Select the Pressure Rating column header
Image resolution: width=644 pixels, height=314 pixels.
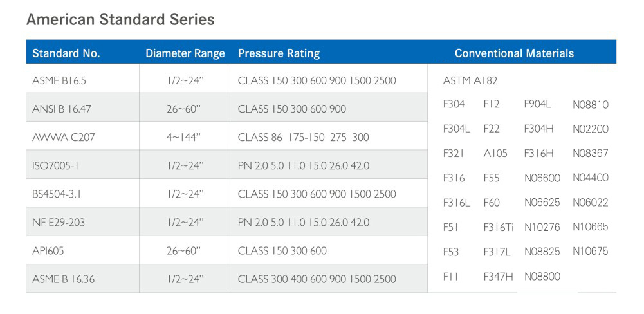coord(279,53)
